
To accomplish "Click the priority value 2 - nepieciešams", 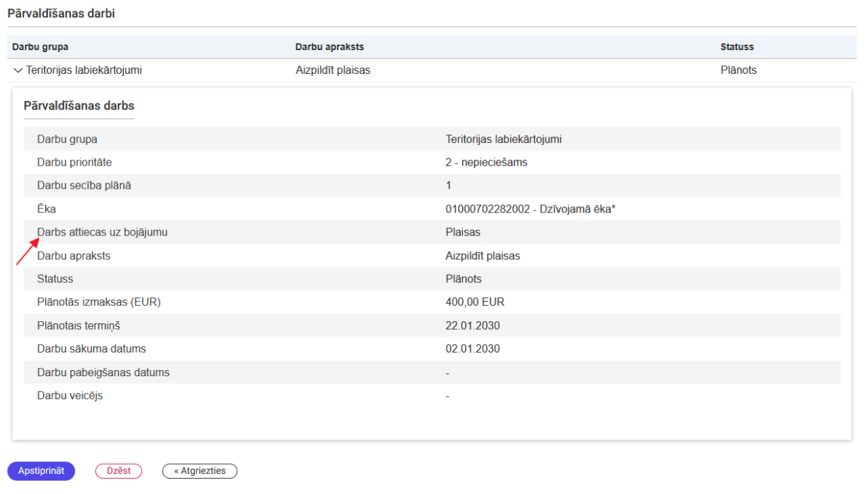I will (486, 162).
